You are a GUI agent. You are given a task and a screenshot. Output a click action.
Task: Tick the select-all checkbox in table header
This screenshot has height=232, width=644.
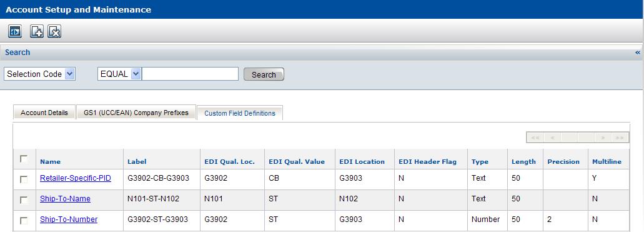(x=24, y=159)
